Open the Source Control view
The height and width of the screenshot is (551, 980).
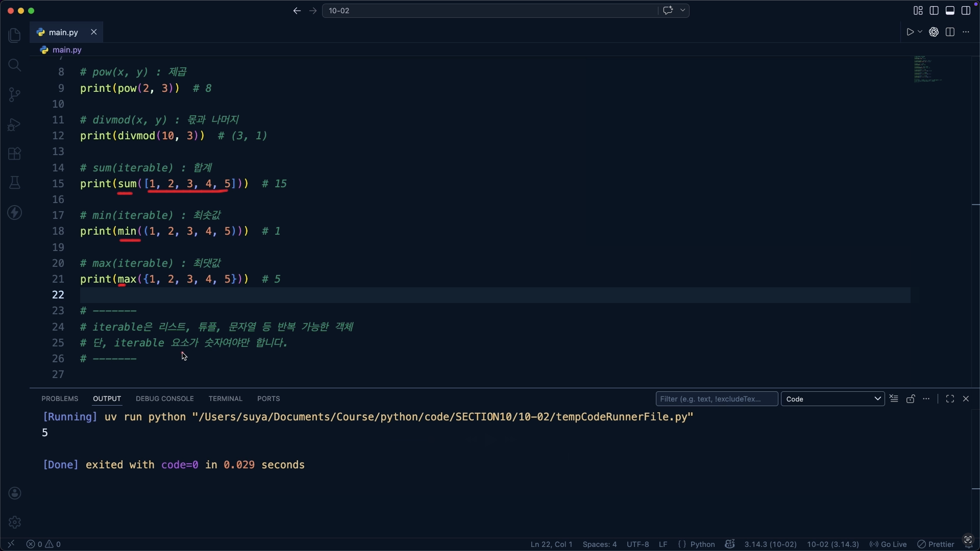[14, 94]
